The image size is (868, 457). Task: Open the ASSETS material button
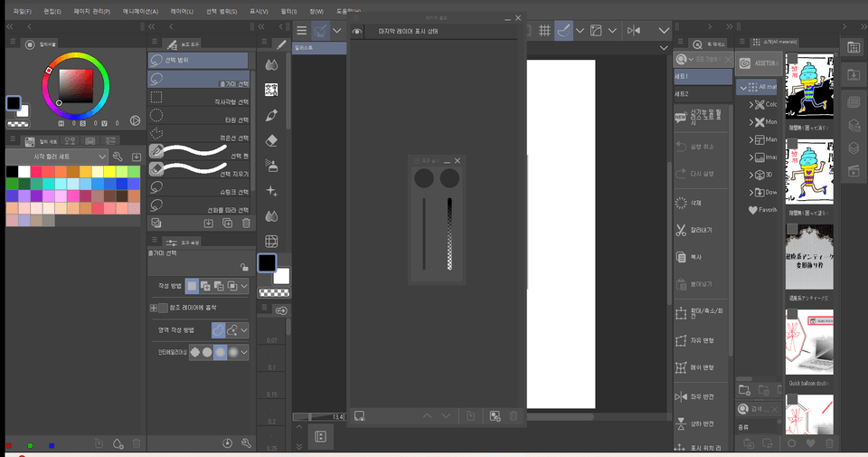coord(759,63)
